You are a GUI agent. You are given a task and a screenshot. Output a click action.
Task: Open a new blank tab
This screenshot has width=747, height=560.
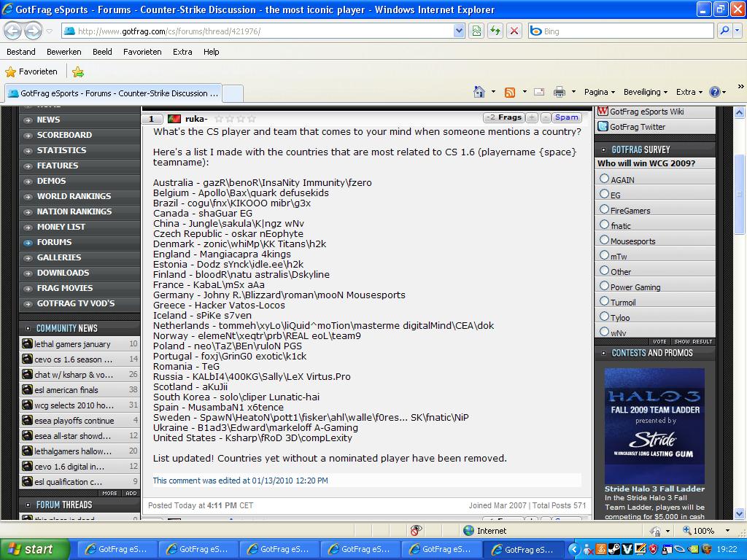pos(233,93)
